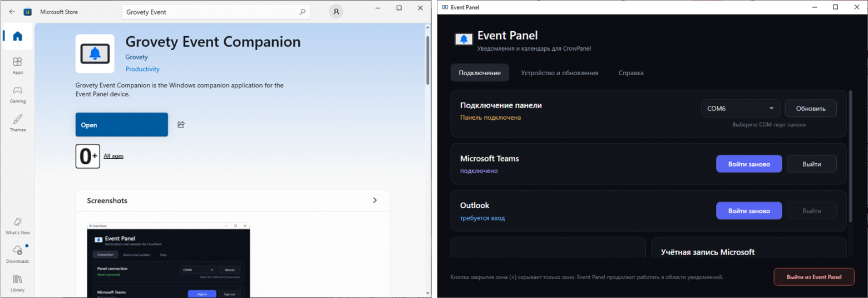Viewport: 868px width, 298px height.
Task: Go to Microsoft Store Home icon
Action: click(x=17, y=36)
